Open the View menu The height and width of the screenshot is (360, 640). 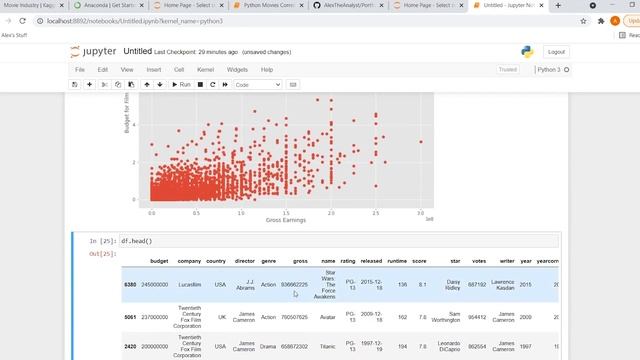click(127, 70)
